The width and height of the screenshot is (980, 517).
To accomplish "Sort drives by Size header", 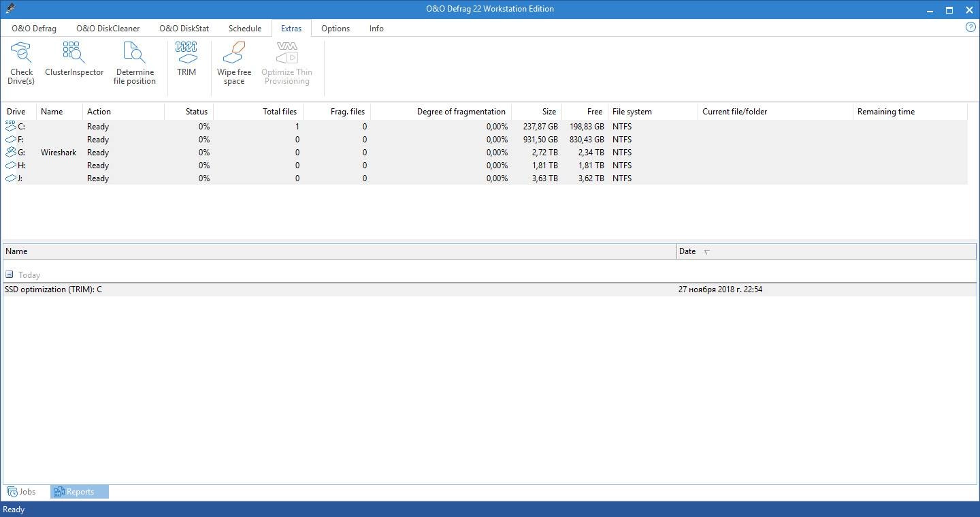I will pos(536,112).
